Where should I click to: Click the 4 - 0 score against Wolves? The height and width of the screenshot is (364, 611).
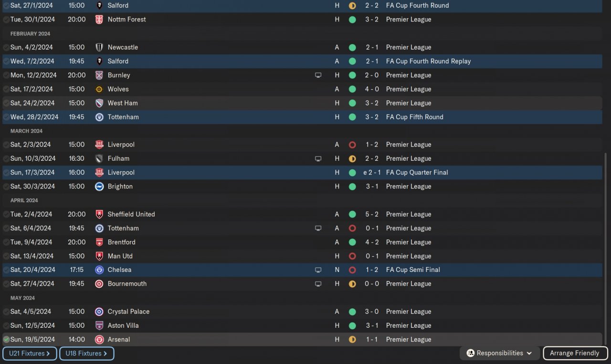(372, 89)
